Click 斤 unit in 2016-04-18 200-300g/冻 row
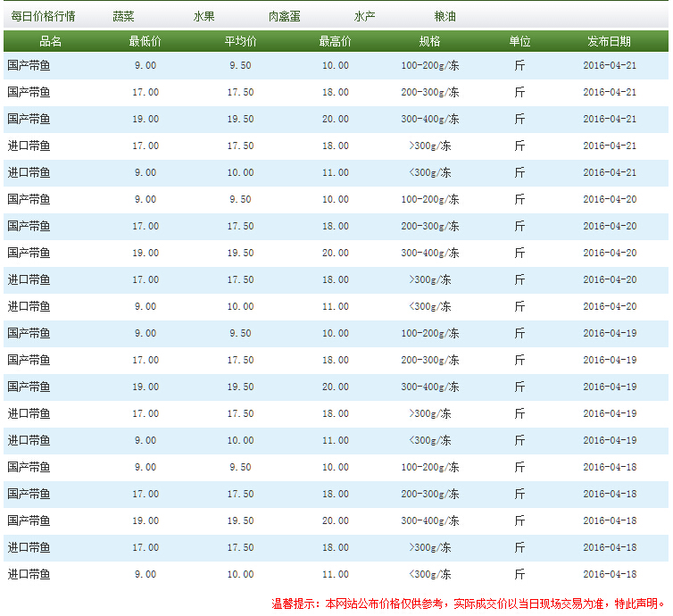The height and width of the screenshot is (616, 673). (x=519, y=494)
